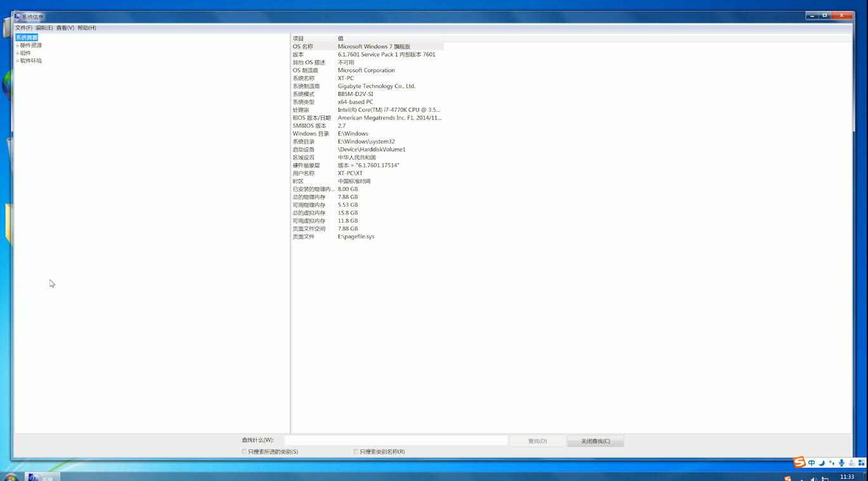Select the 硬件抽象层 row
868x481 pixels.
click(x=367, y=166)
